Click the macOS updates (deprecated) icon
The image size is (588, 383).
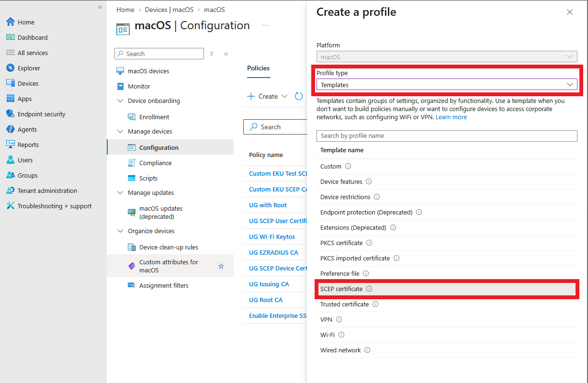pyautogui.click(x=132, y=212)
